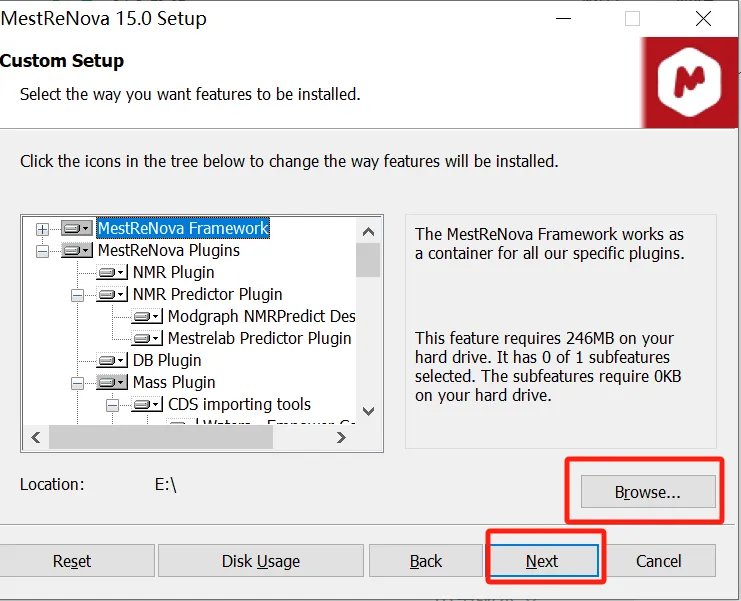Collapse the NMR Predictor Plugin node
741x601 pixels.
click(78, 295)
